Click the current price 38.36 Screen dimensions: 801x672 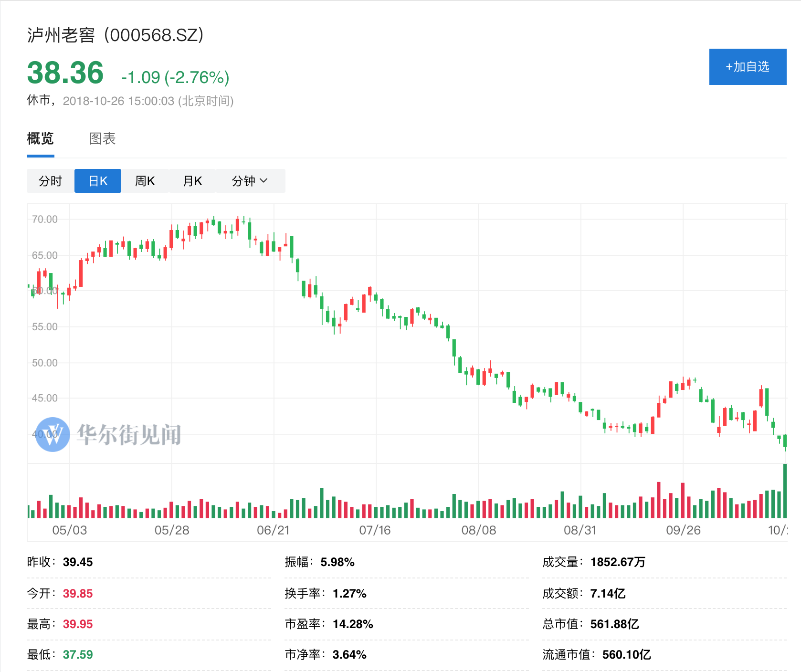65,73
